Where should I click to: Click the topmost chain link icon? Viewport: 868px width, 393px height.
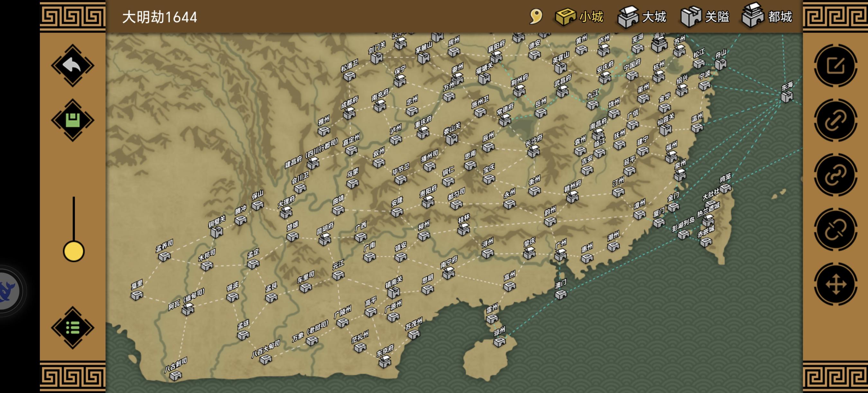tap(836, 120)
